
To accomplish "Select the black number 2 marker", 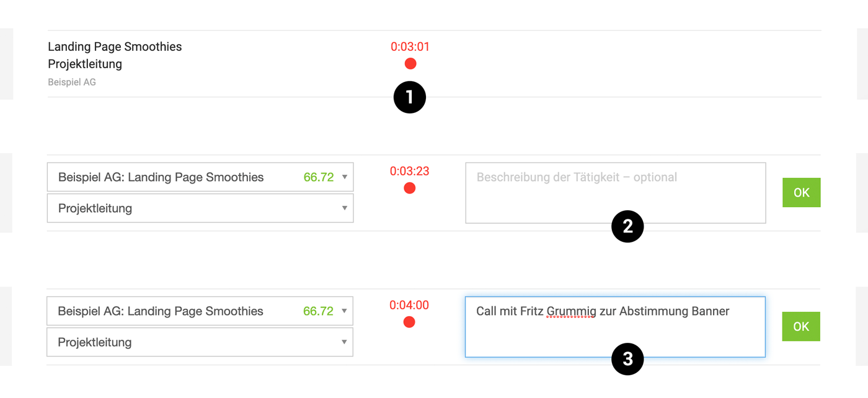I will [627, 226].
